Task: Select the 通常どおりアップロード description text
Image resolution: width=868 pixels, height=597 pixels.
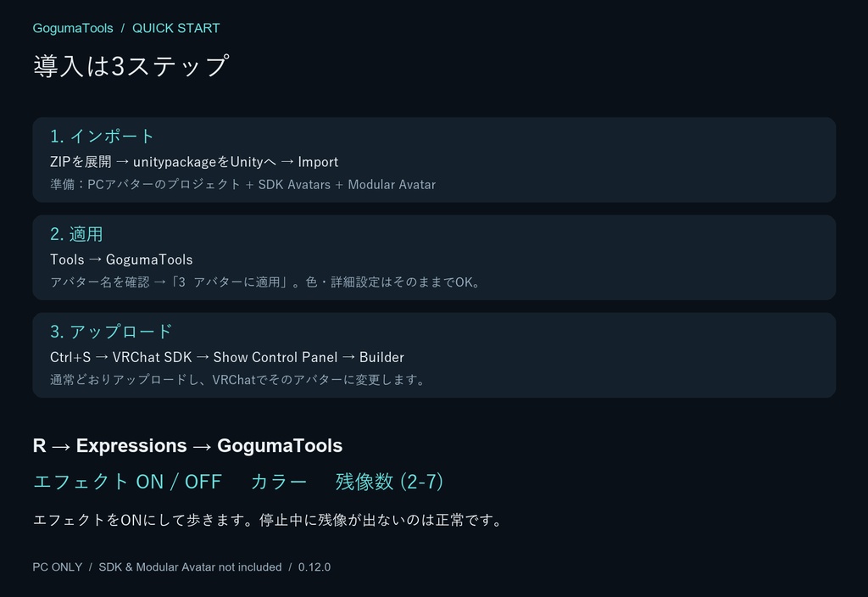Action: coord(237,379)
